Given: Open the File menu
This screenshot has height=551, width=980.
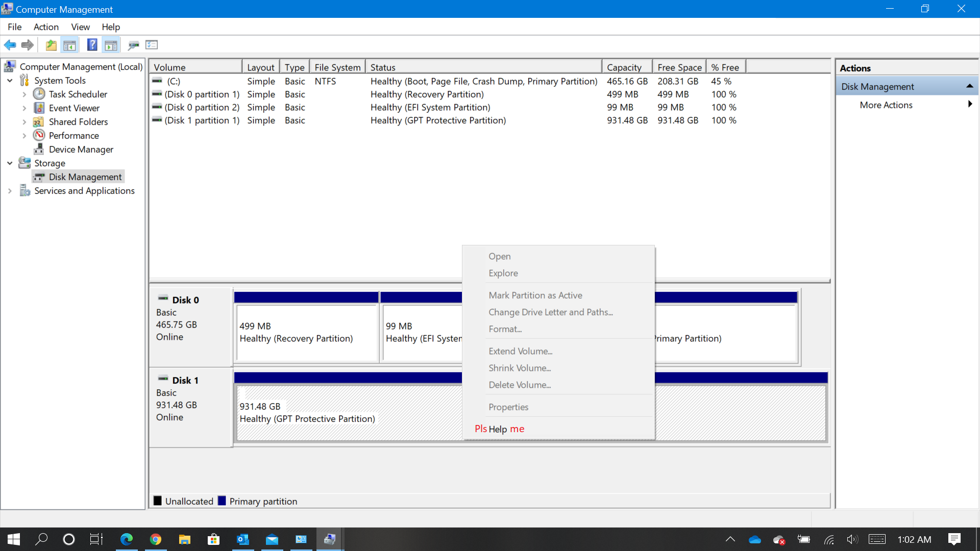Looking at the screenshot, I should coord(14,27).
